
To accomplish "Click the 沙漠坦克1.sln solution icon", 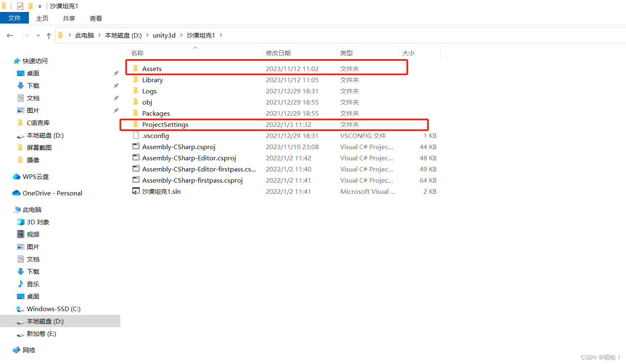I will tap(136, 191).
